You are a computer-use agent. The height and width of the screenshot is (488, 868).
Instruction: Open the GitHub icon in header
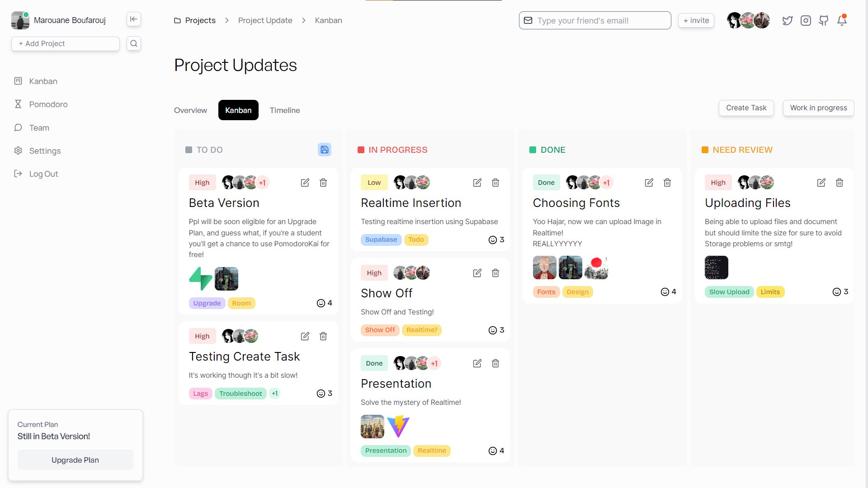tap(823, 21)
